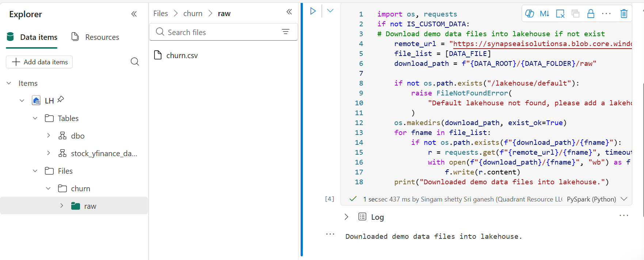The image size is (644, 260).
Task: Collapse the file list pane with double chevron
Action: [x=289, y=12]
